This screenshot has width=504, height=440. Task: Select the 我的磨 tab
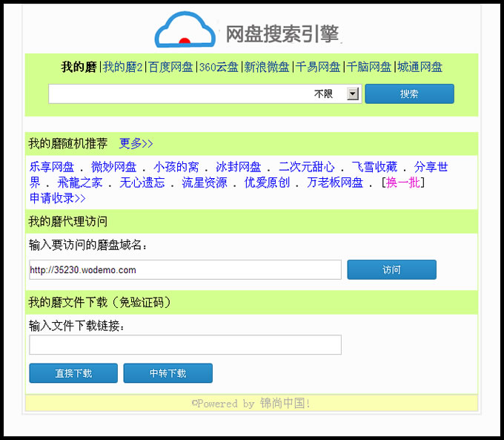[x=79, y=68]
